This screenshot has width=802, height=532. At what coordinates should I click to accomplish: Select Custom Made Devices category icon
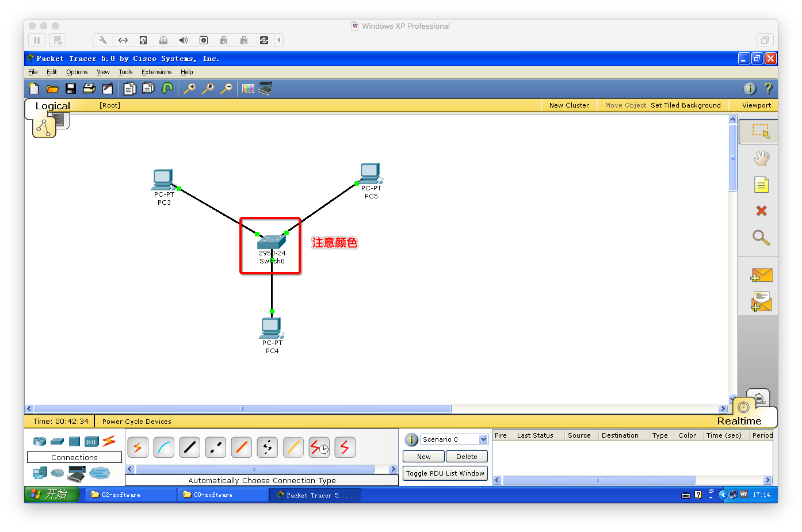tap(77, 473)
